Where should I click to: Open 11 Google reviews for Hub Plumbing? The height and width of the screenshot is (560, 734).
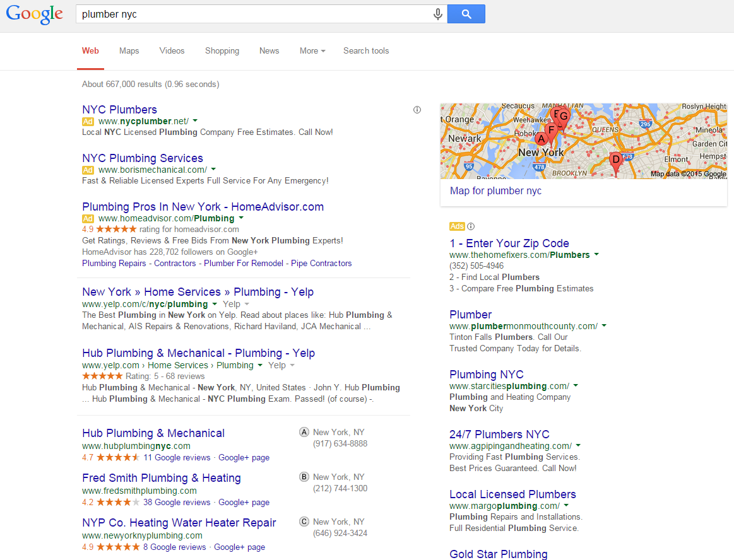coord(177,458)
